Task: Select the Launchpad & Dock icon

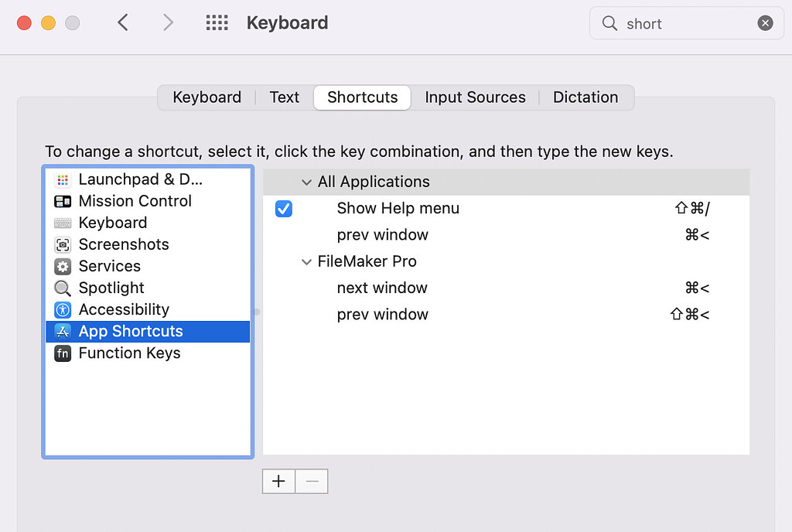Action: pyautogui.click(x=63, y=179)
